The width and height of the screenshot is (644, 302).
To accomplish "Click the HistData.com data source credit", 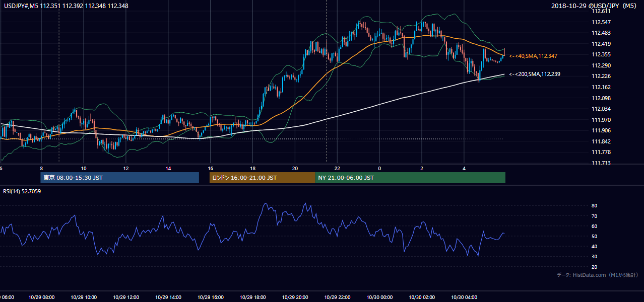I will [598, 275].
